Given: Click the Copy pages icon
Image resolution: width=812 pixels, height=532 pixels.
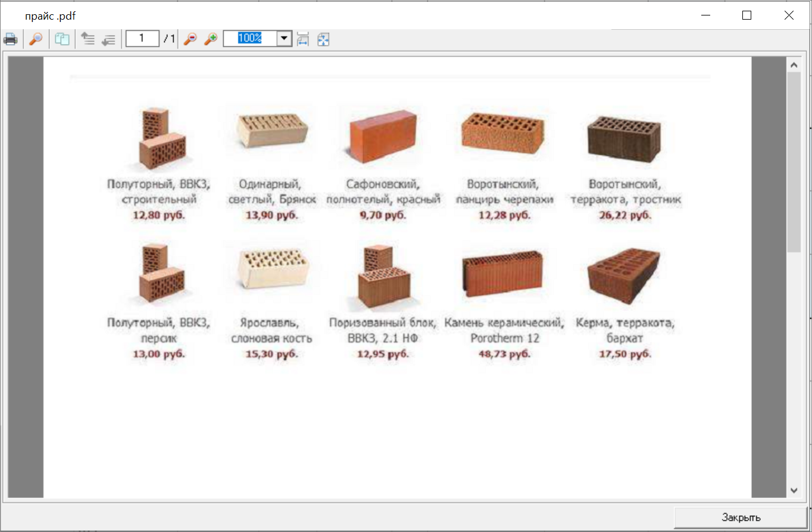Looking at the screenshot, I should (62, 39).
